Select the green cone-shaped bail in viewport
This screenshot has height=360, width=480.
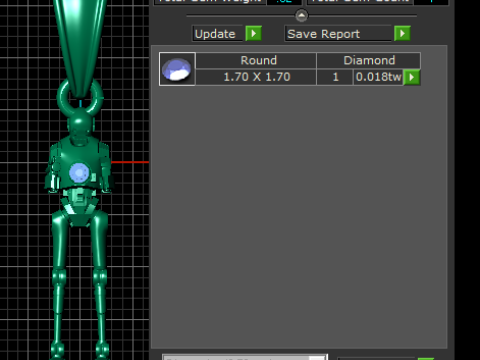click(x=80, y=47)
